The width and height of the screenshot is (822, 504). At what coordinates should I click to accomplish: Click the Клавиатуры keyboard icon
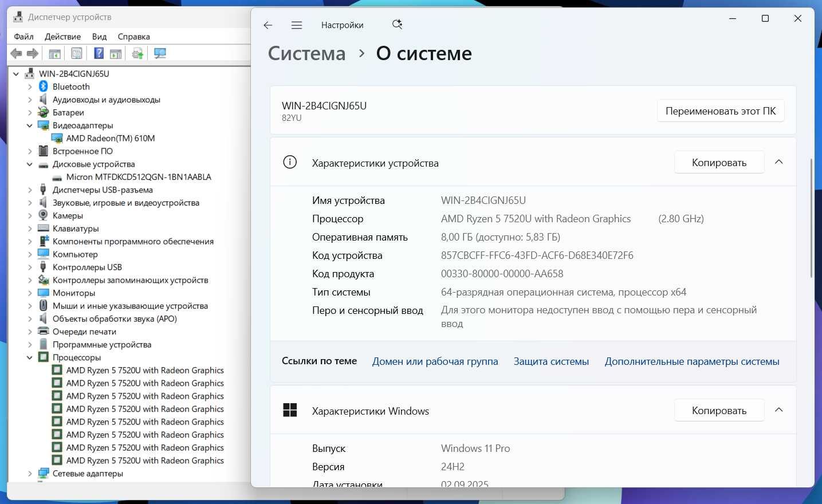point(43,228)
